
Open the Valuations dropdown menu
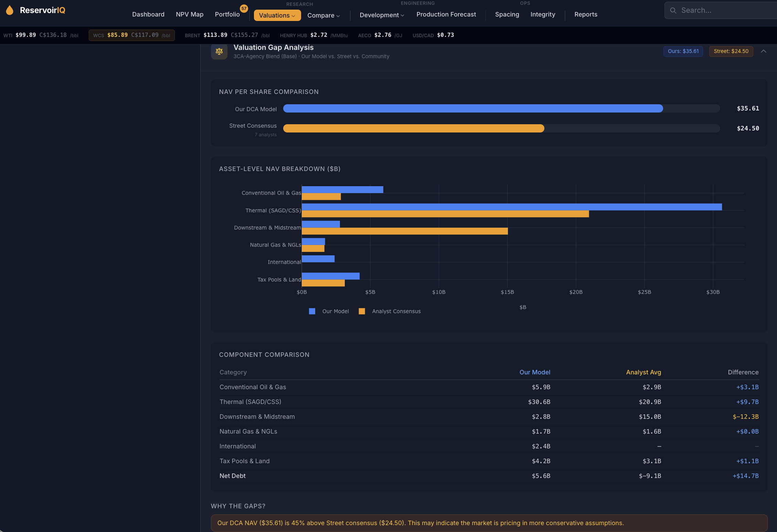(x=277, y=15)
